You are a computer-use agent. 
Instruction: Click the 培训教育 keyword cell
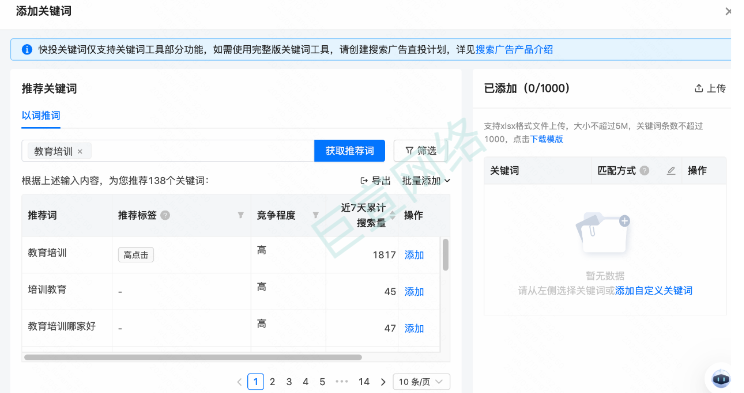click(47, 290)
